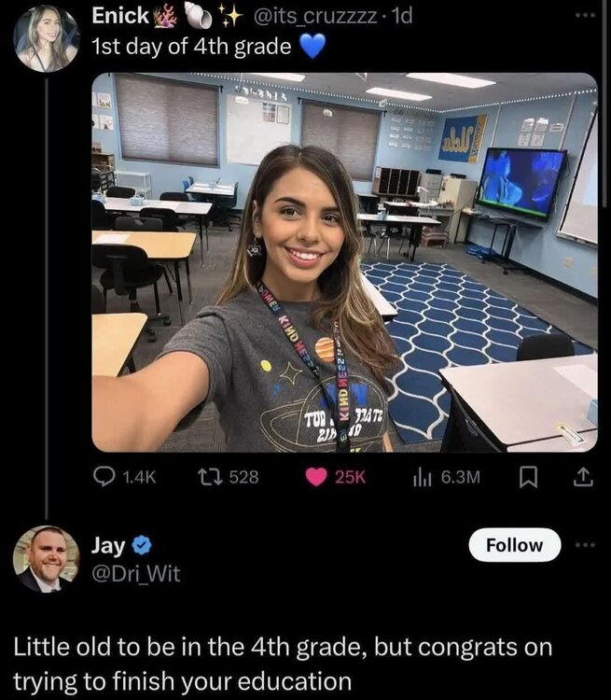The width and height of the screenshot is (611, 700).
Task: Click the Enick display name
Action: click(x=120, y=16)
